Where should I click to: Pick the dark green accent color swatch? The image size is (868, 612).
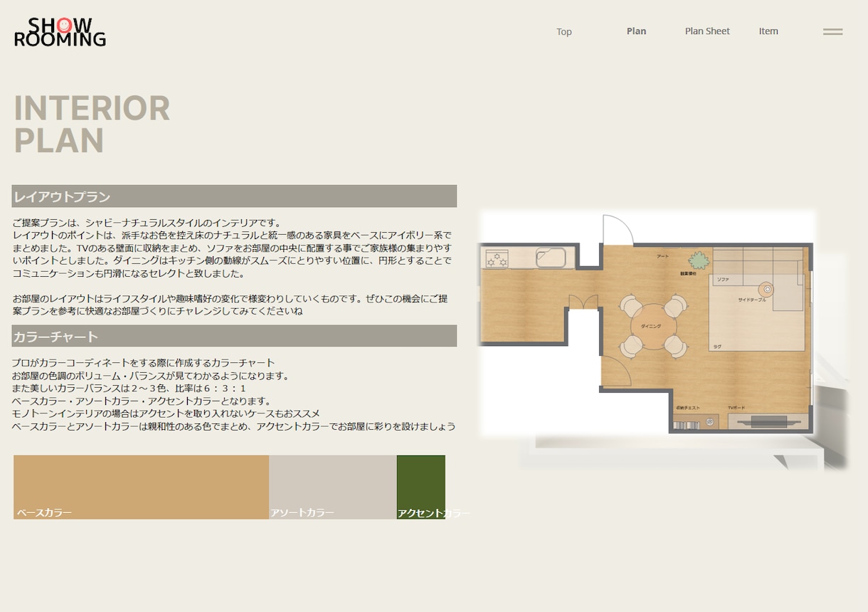tap(421, 487)
